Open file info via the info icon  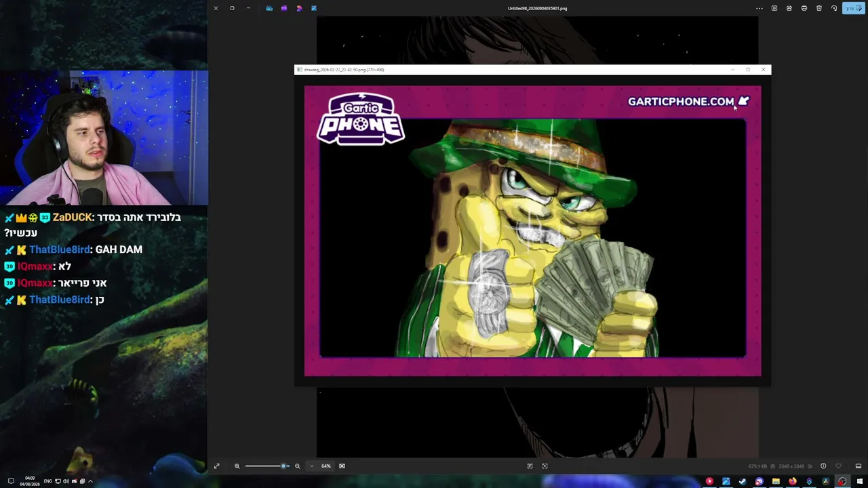(x=823, y=466)
